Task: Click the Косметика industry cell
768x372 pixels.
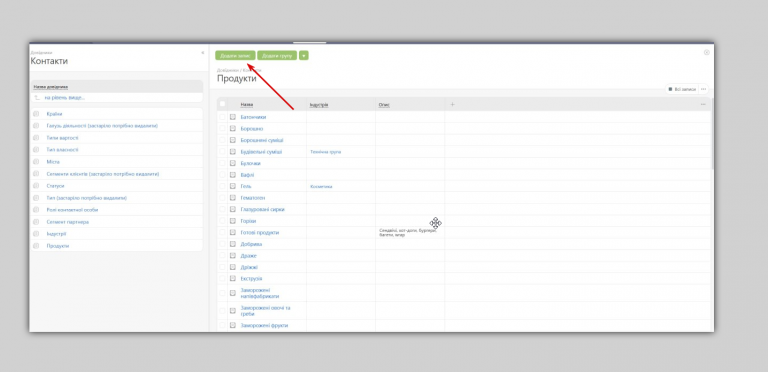Action: pyautogui.click(x=321, y=186)
